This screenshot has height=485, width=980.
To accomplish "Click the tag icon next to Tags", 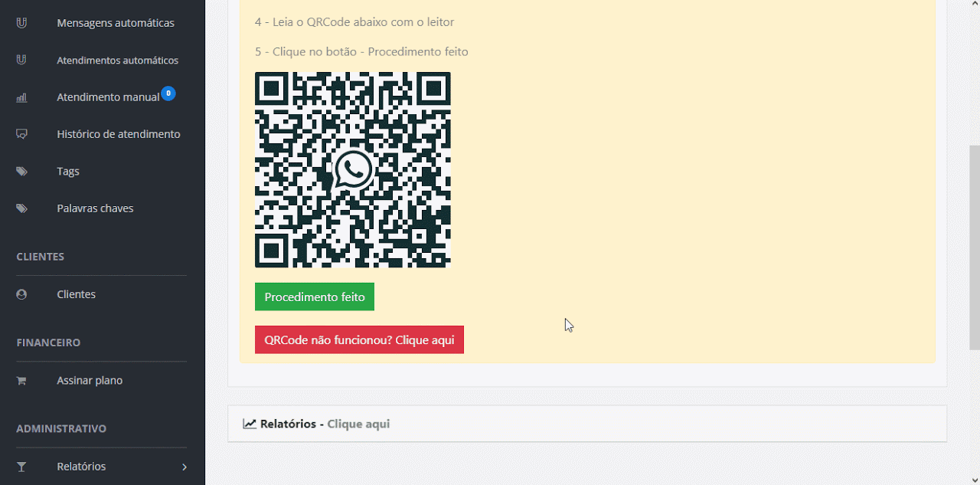I will click(21, 172).
